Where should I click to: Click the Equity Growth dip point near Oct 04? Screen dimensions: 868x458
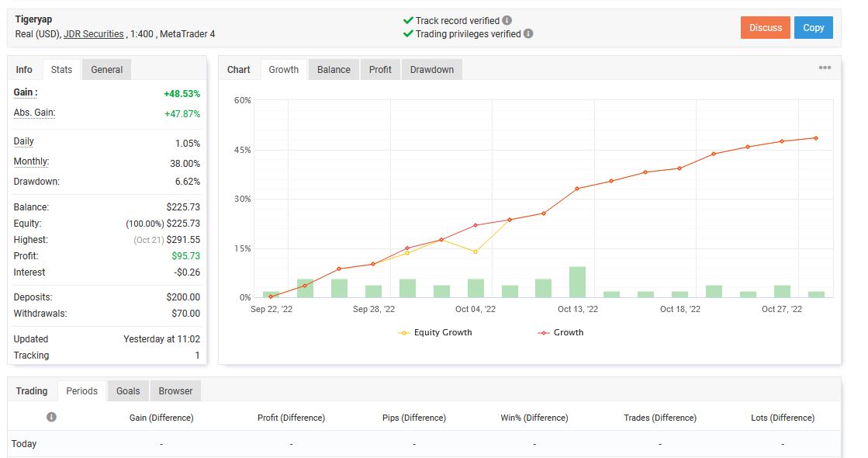tap(475, 252)
